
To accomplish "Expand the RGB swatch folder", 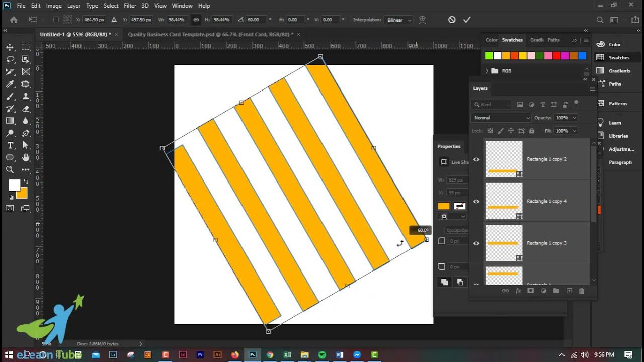I will tap(487, 71).
